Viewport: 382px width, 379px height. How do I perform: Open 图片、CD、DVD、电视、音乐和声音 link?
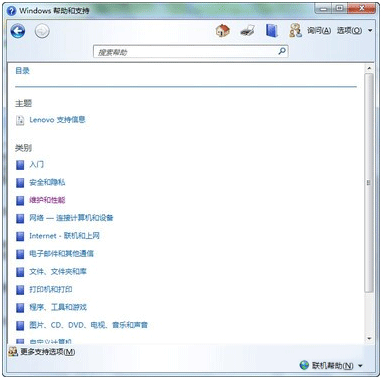click(88, 325)
